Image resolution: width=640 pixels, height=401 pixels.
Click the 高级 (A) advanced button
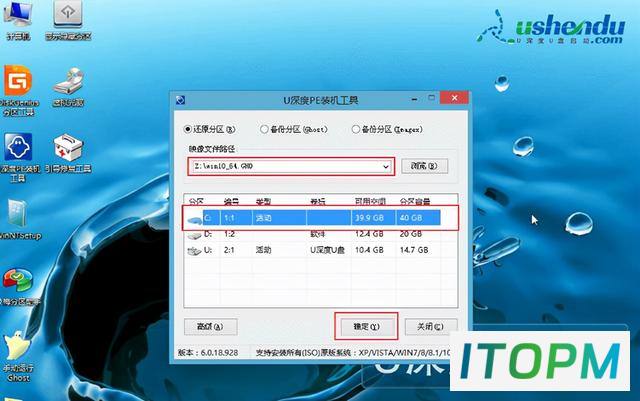coord(211,327)
